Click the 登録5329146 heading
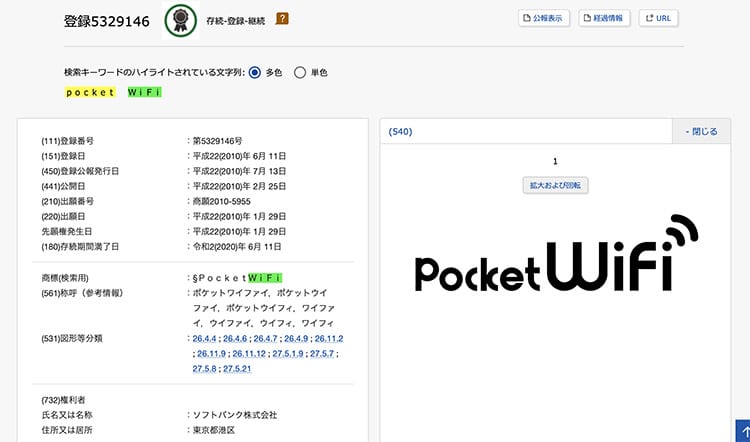The width and height of the screenshot is (750, 442). coord(107,21)
